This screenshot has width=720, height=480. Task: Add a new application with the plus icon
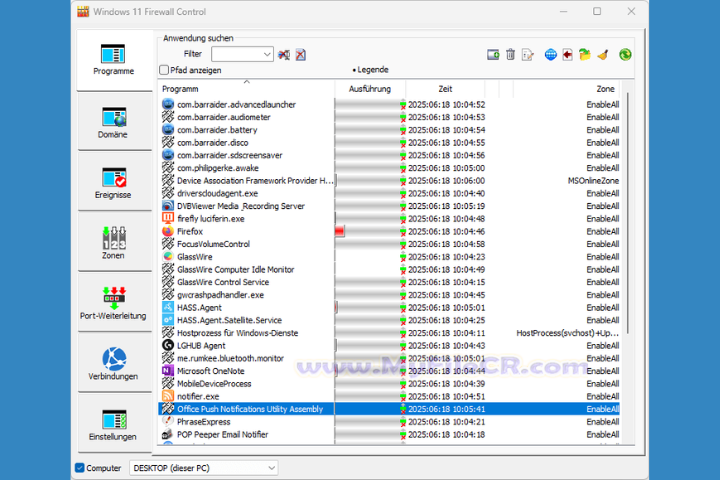coord(493,55)
